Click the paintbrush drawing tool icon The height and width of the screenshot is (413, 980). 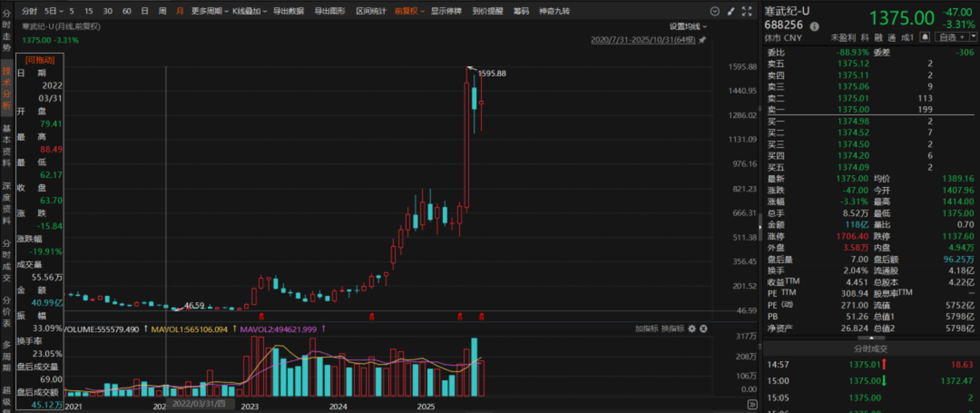point(731,11)
